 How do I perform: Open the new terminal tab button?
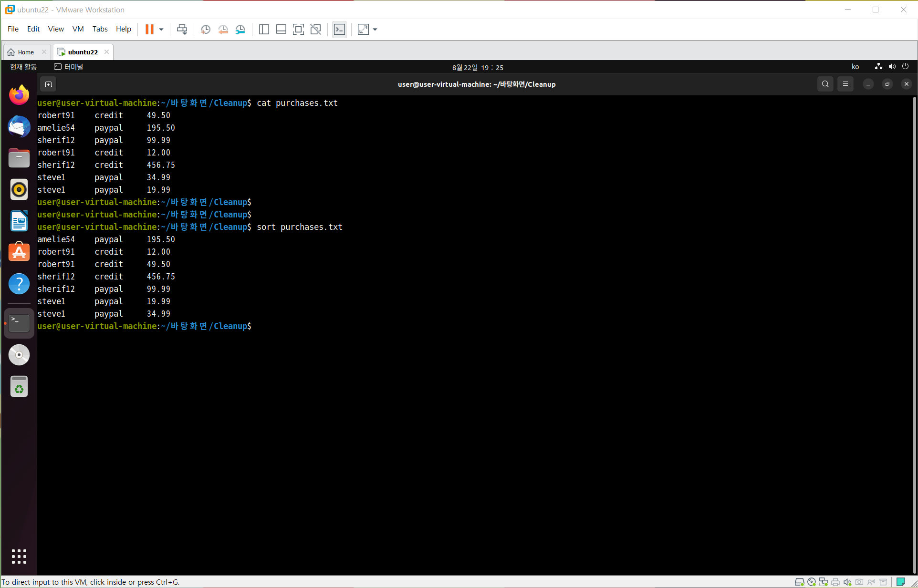coord(48,84)
